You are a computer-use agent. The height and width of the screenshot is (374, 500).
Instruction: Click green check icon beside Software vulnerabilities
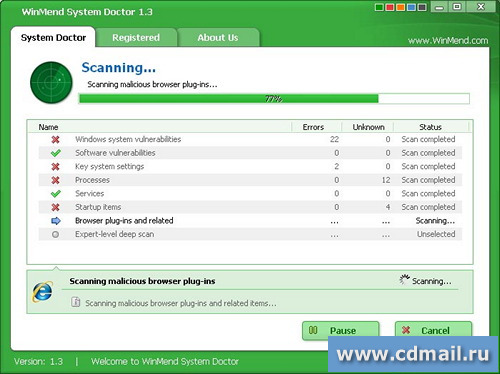[56, 153]
